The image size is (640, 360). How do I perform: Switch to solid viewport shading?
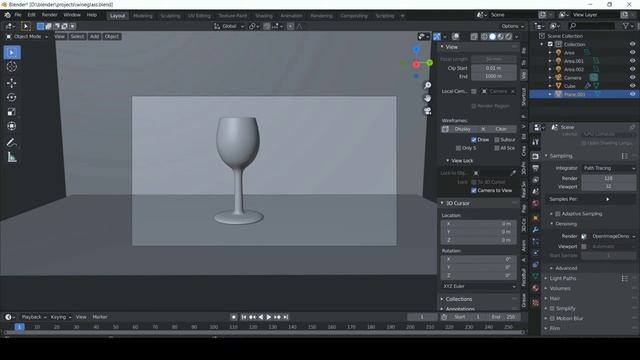(x=493, y=37)
